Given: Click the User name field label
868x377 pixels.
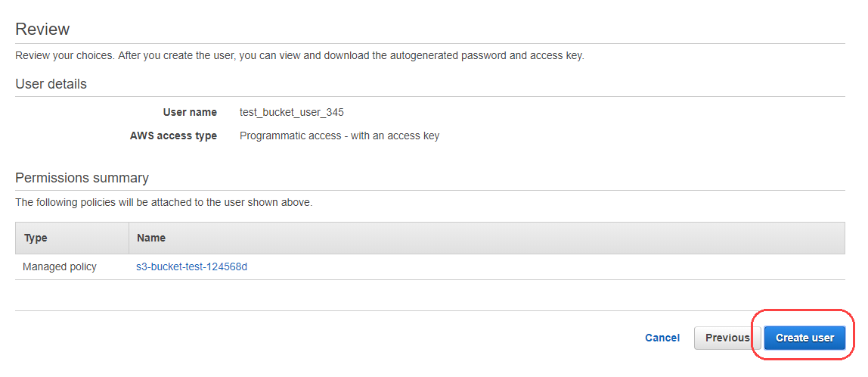Looking at the screenshot, I should click(x=190, y=112).
